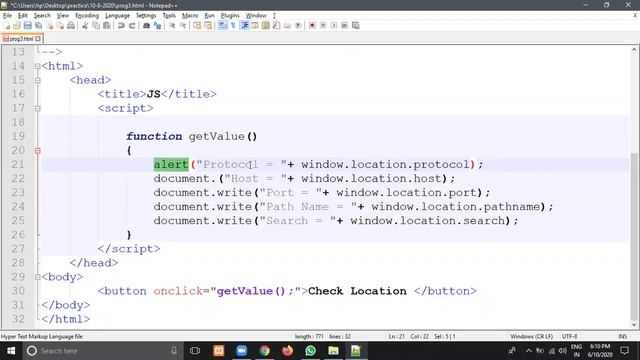Open WhatsApp from the taskbar
The height and width of the screenshot is (360, 640).
[310, 351]
